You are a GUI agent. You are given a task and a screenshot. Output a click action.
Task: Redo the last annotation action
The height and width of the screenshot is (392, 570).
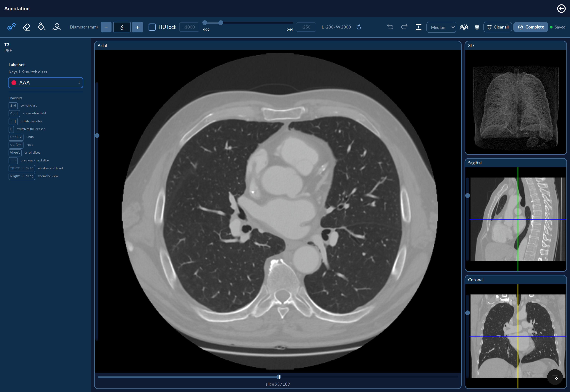(404, 27)
